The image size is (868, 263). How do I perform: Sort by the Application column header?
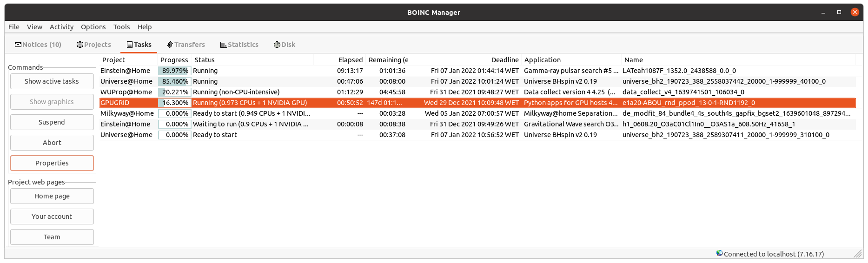pyautogui.click(x=571, y=60)
